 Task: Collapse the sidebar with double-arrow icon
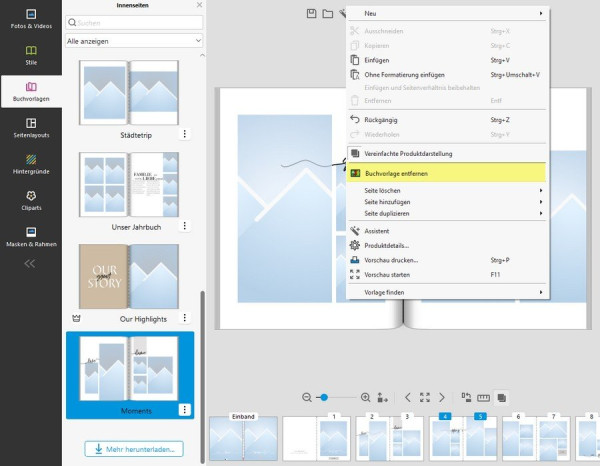tap(29, 263)
